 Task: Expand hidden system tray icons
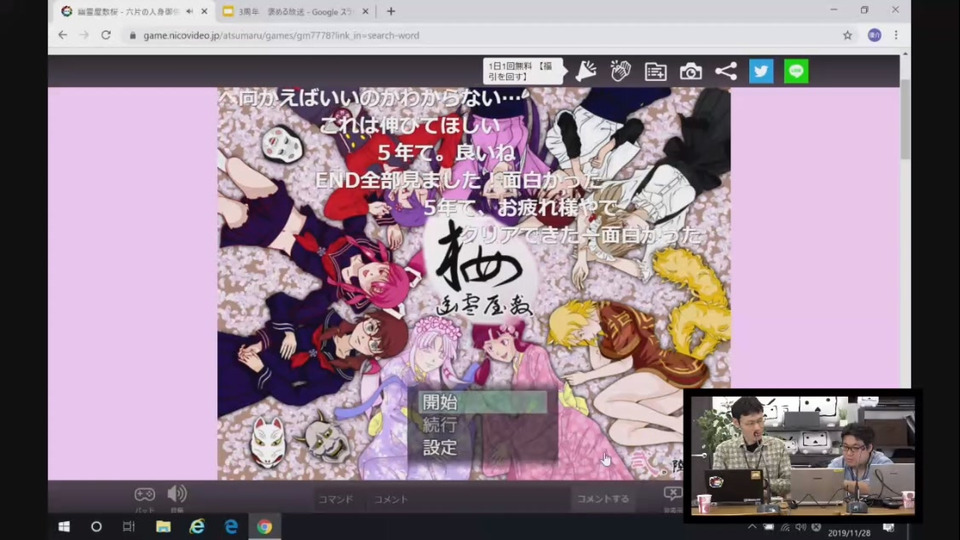pyautogui.click(x=752, y=527)
